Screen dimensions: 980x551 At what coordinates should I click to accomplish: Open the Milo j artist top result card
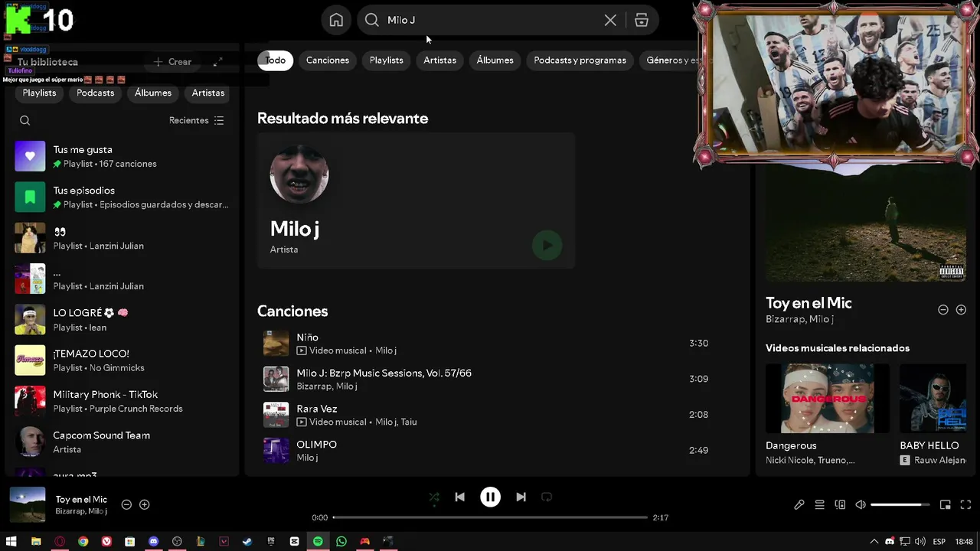416,201
